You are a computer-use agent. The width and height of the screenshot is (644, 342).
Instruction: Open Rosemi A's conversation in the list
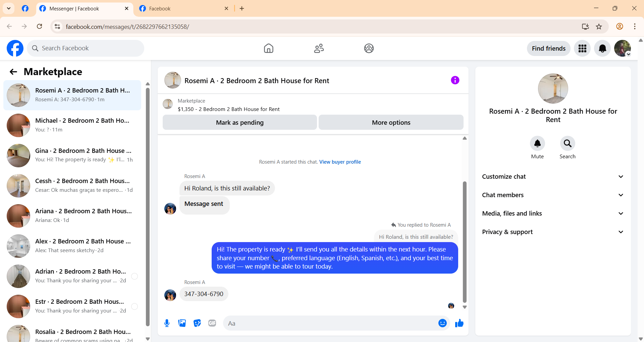(x=72, y=95)
